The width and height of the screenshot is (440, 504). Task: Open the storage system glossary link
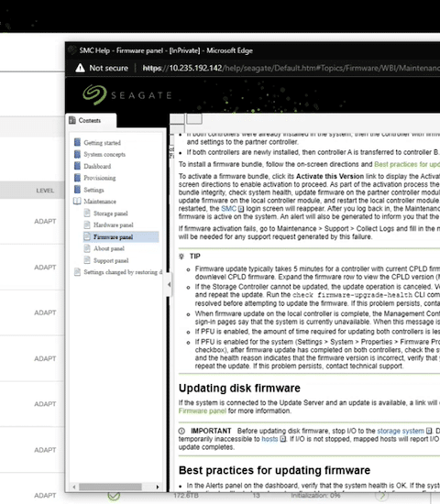401,431
